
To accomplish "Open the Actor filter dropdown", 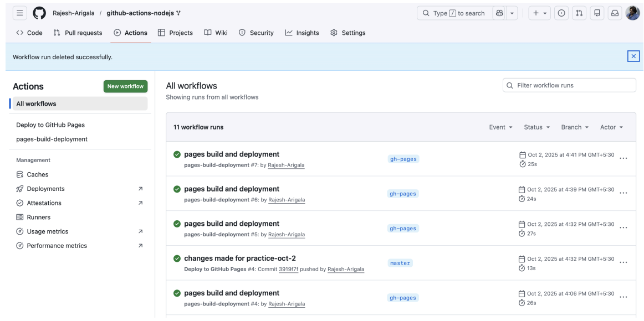I will (x=611, y=127).
